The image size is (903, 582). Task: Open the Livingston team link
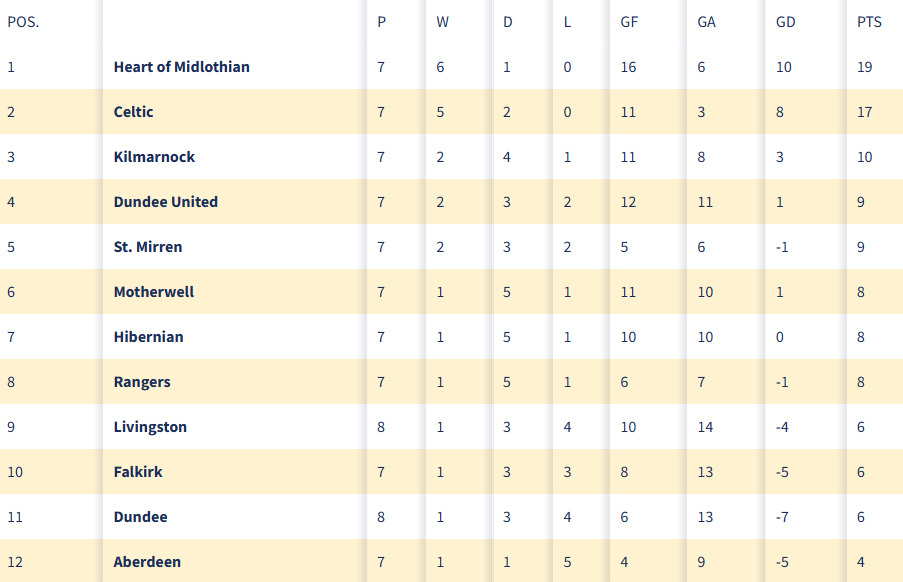[150, 427]
